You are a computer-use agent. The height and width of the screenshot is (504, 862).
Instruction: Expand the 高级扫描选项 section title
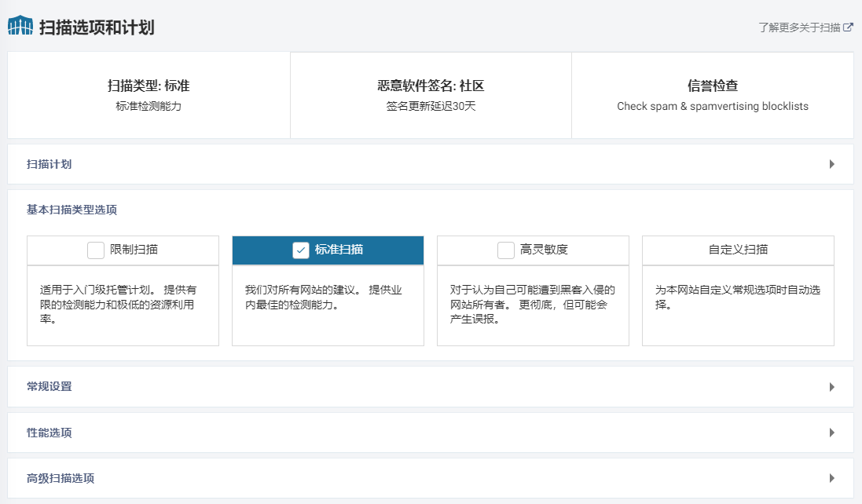click(61, 478)
